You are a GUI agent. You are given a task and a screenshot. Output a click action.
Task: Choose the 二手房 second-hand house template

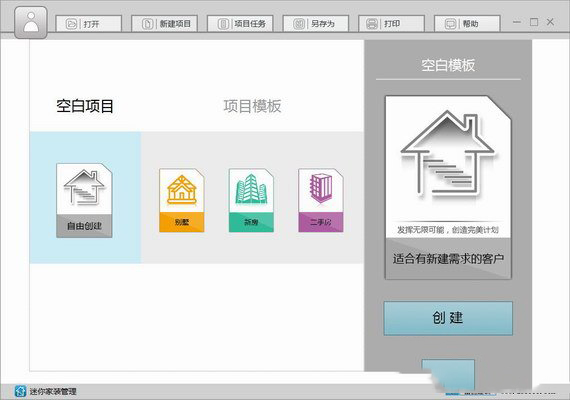tap(321, 200)
